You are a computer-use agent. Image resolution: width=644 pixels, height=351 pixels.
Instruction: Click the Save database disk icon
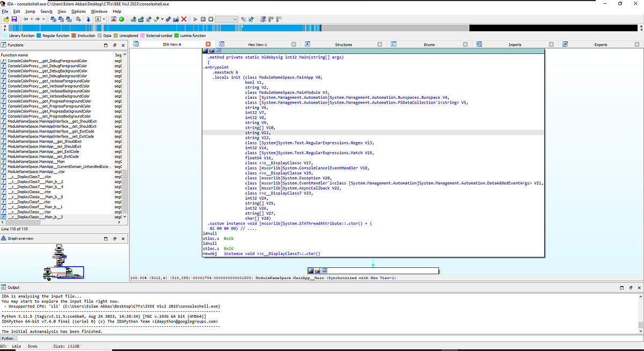13,19
